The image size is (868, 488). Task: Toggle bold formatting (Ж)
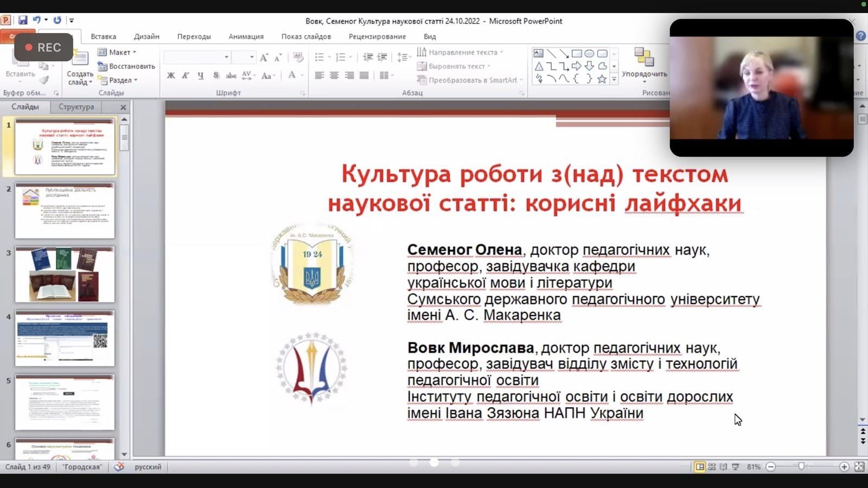click(171, 75)
